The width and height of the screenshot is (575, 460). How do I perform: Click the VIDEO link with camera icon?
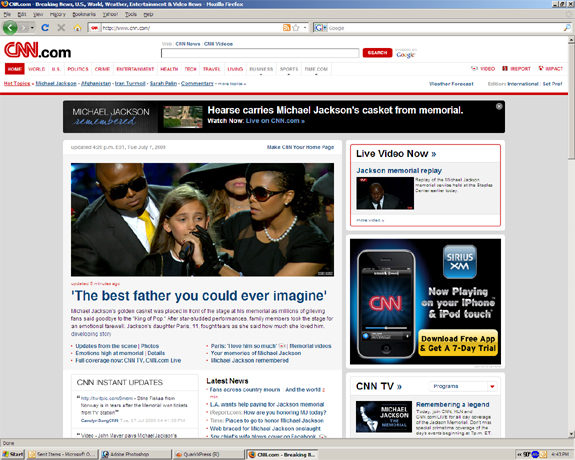(x=483, y=69)
